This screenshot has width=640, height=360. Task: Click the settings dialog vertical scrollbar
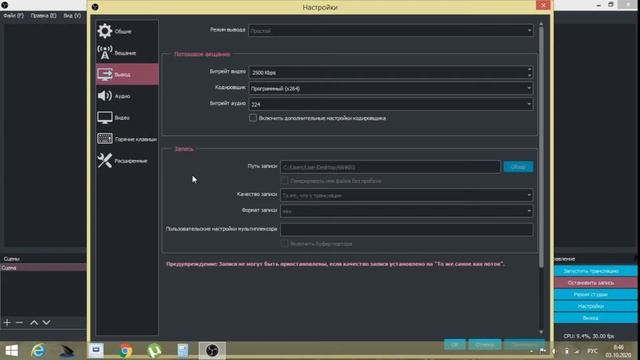pos(541,147)
